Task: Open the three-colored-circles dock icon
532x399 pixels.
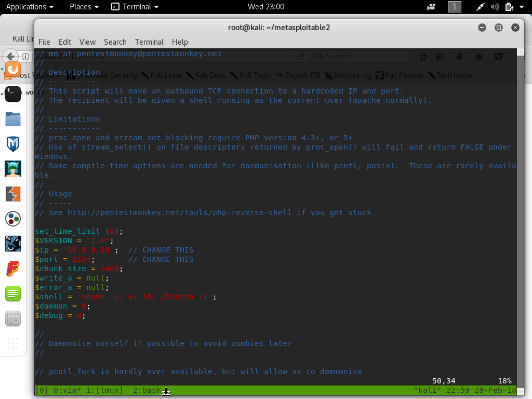Action: tap(13, 219)
